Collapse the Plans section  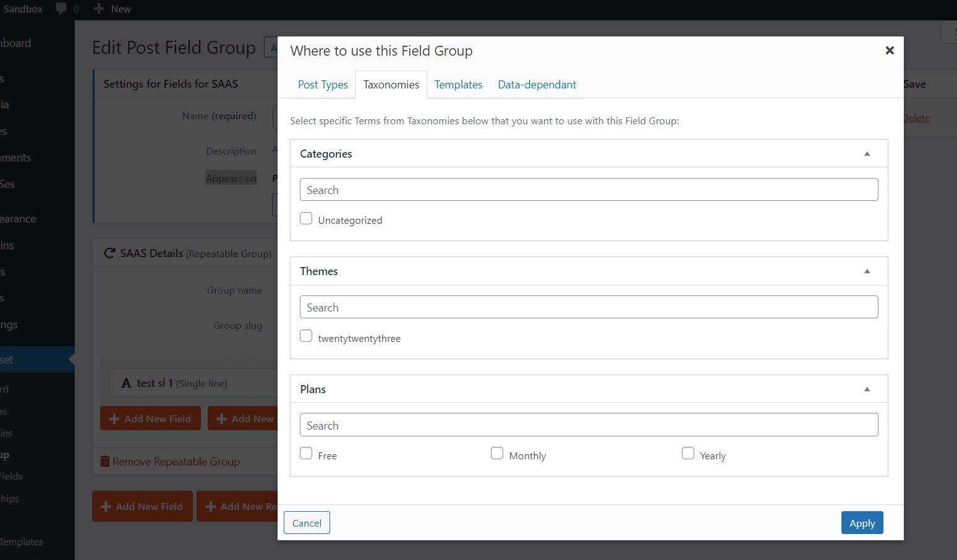pos(867,389)
